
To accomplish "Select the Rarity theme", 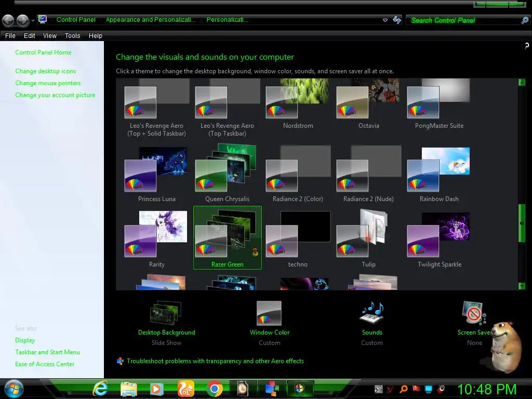I will coord(156,239).
